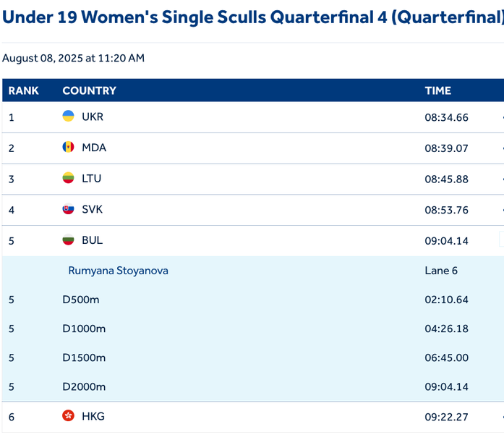Sort by the COUNTRY column header
This screenshot has height=440, width=504.
tap(90, 91)
